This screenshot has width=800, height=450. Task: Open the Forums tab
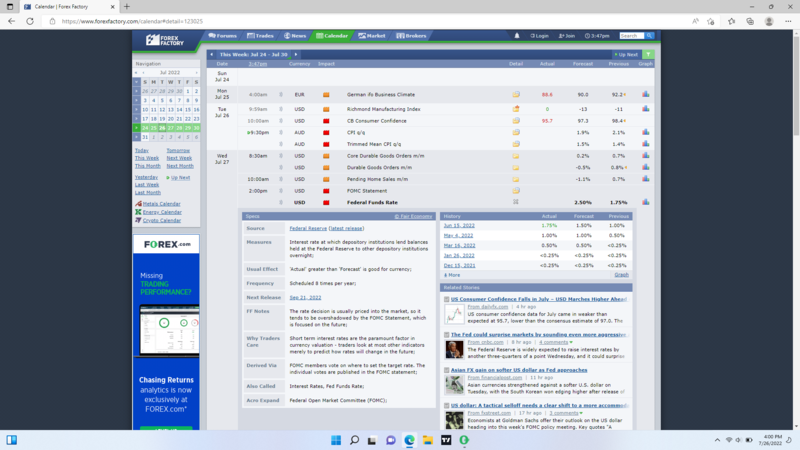[x=222, y=36]
